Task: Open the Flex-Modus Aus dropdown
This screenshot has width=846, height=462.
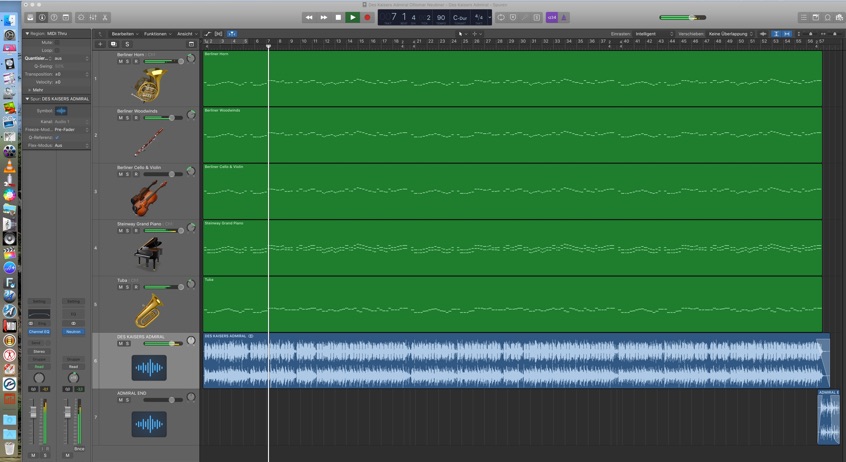Action: [x=71, y=145]
